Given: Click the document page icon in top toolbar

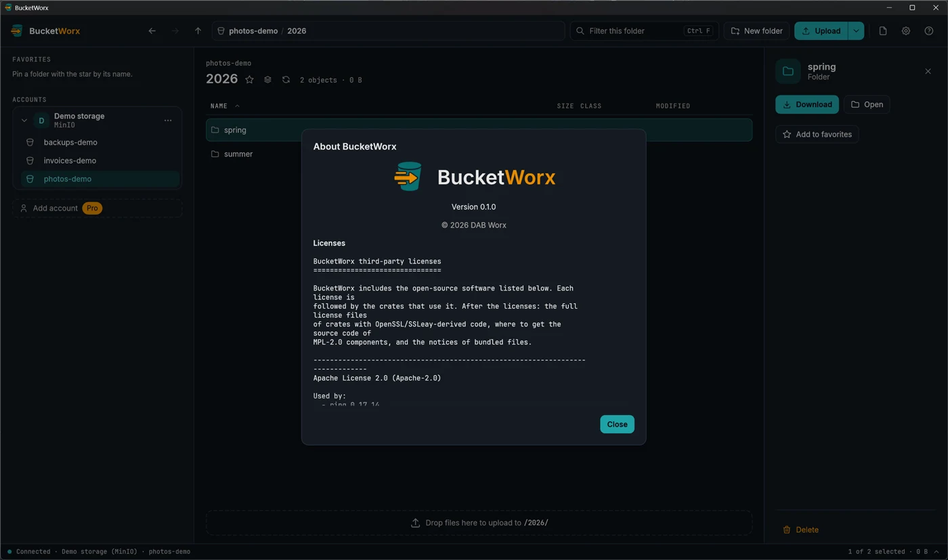Looking at the screenshot, I should (883, 31).
